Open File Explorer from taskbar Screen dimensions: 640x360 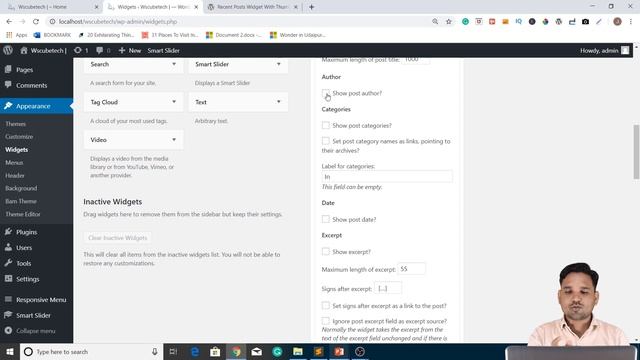pos(298,351)
